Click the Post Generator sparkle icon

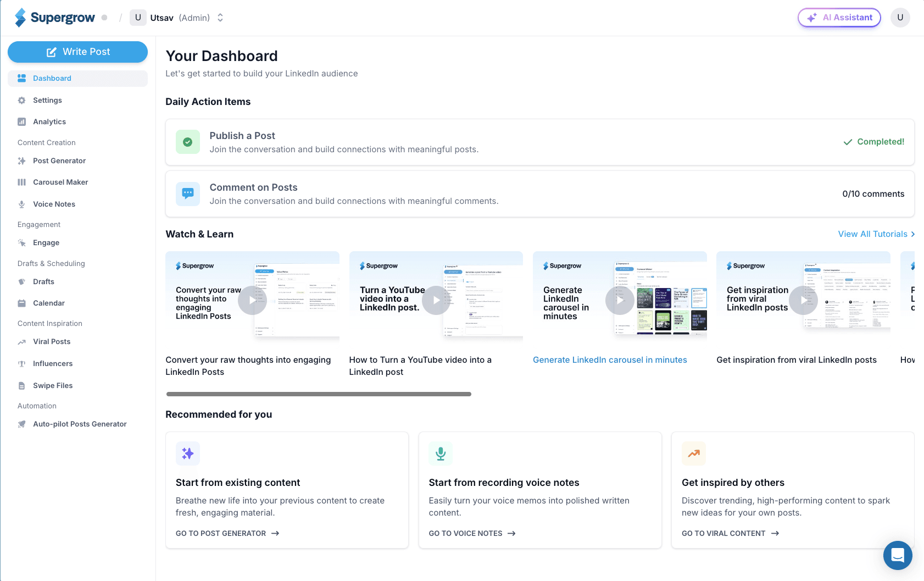pos(22,161)
